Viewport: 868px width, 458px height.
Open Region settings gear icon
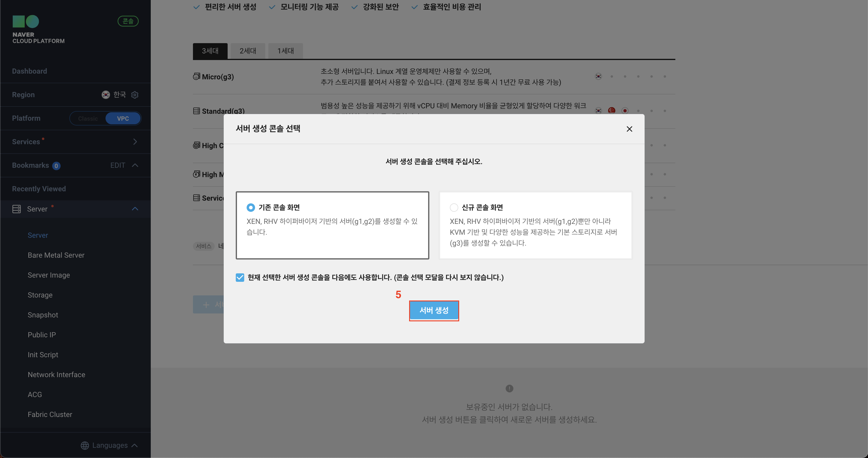tap(135, 95)
